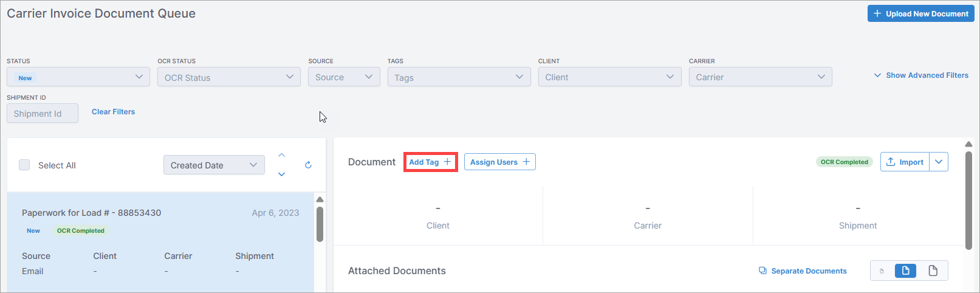Click the Add Tag button
This screenshot has width=980, height=293.
430,162
